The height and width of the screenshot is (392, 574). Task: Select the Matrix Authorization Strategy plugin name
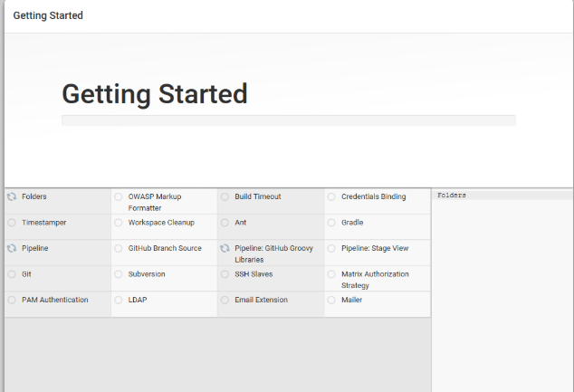point(375,280)
